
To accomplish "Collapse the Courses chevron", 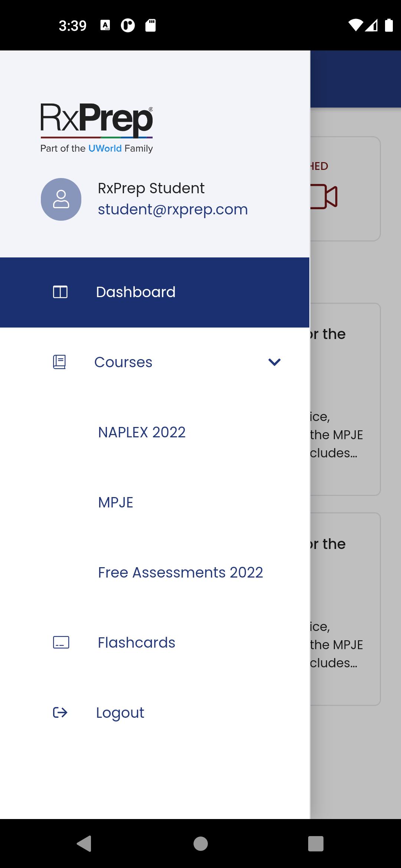I will [274, 362].
